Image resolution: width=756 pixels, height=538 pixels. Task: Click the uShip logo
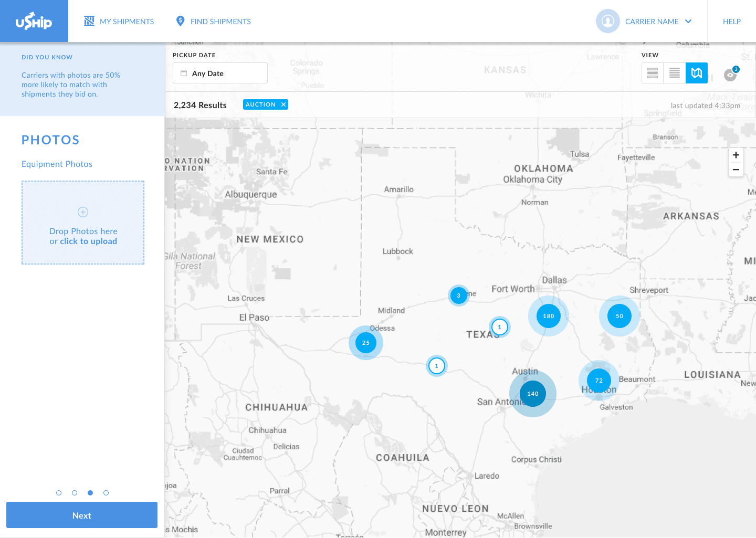click(34, 21)
